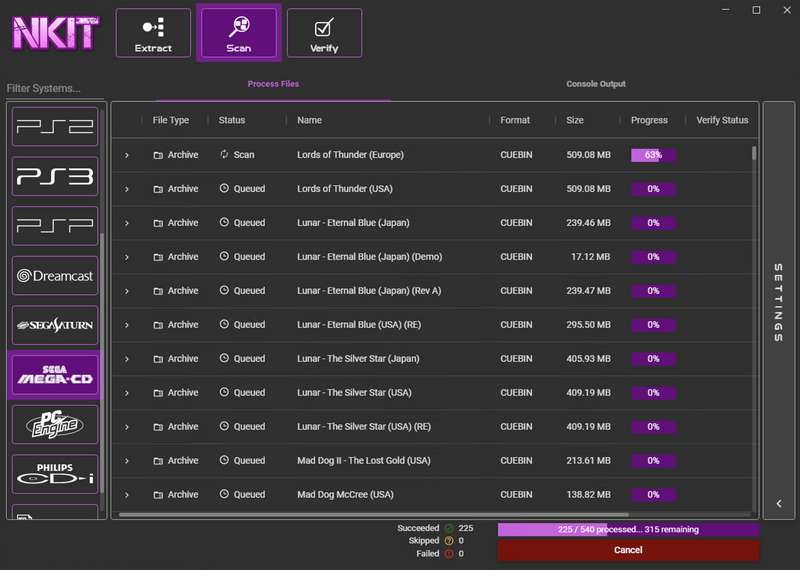This screenshot has width=800, height=570.
Task: Collapse settings panel with the chevron arrow
Action: click(x=779, y=504)
